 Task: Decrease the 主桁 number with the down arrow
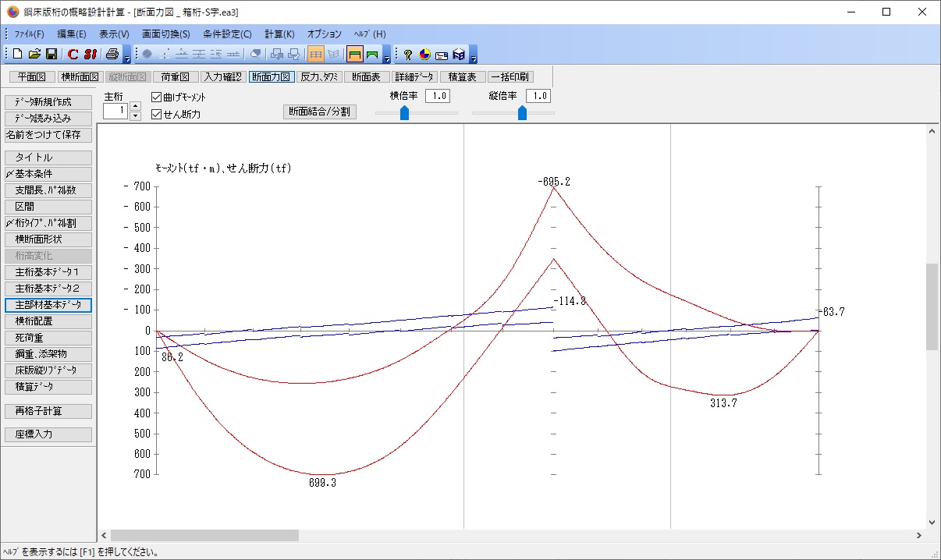(x=135, y=116)
